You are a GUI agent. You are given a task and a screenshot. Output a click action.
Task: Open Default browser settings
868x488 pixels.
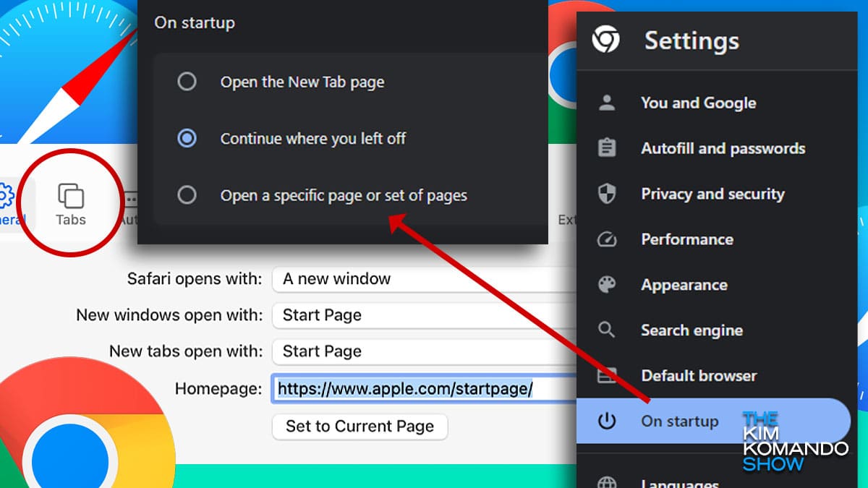point(699,376)
